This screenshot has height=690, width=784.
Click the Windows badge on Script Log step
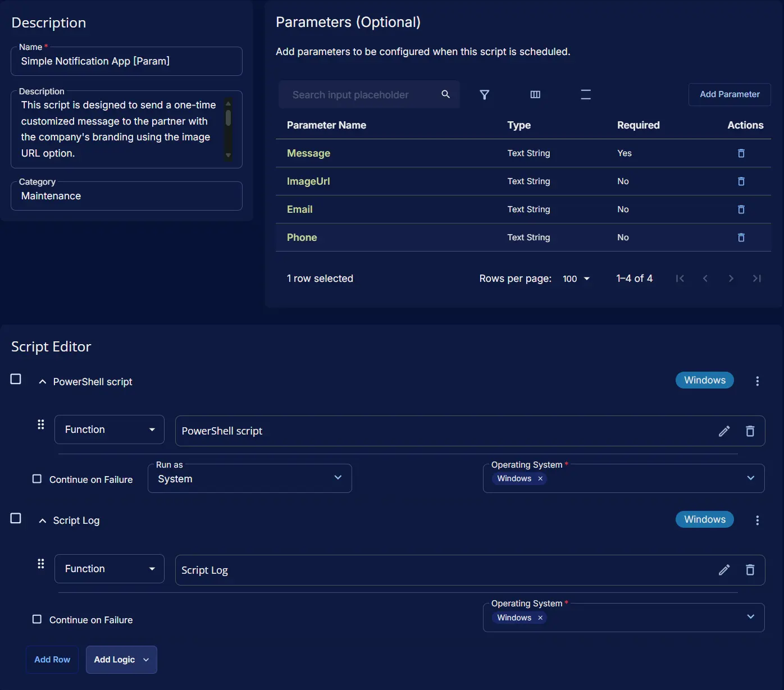705,519
